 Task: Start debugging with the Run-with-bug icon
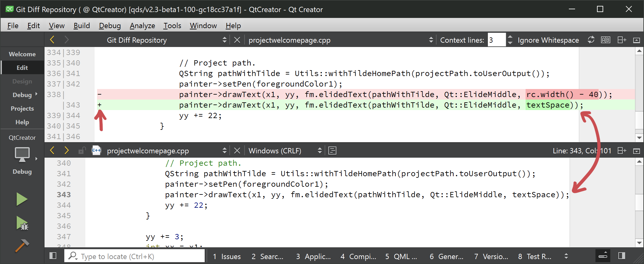(22, 223)
